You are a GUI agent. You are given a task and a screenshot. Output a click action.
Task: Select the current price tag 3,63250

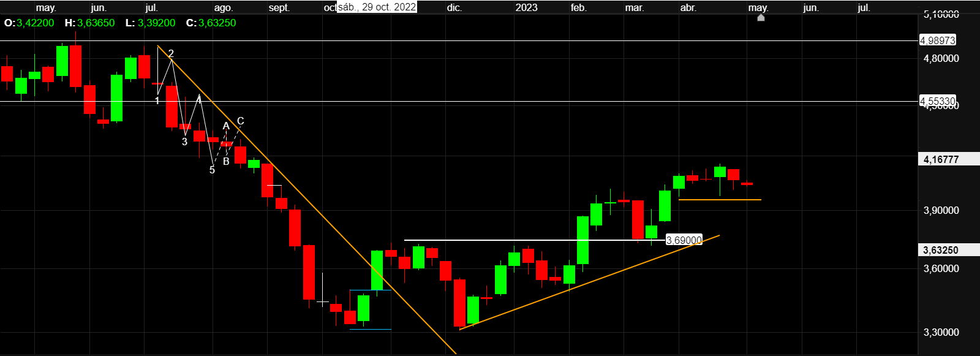941,250
